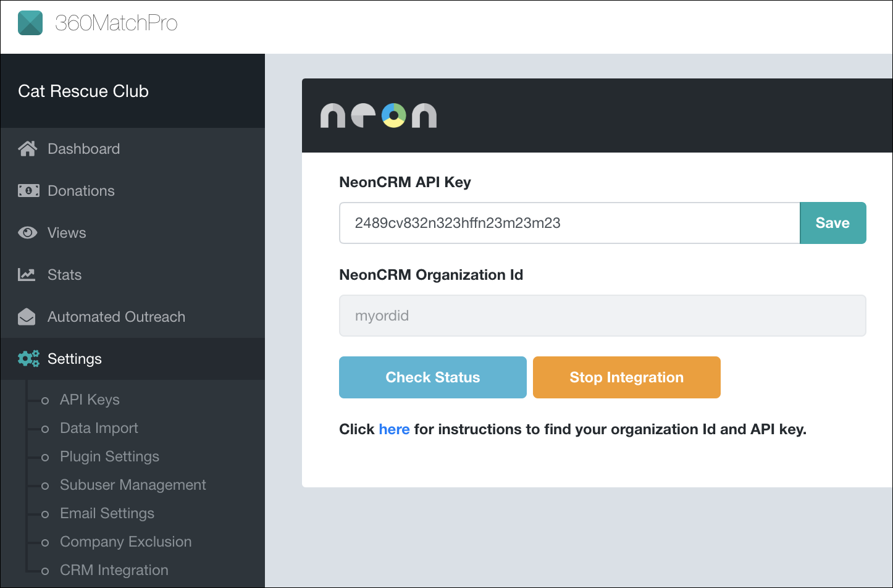Click the Stats chart icon

(x=27, y=275)
